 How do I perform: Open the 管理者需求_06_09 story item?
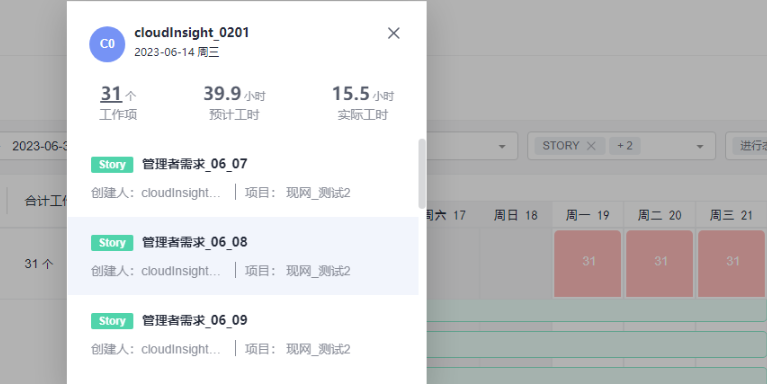click(243, 334)
